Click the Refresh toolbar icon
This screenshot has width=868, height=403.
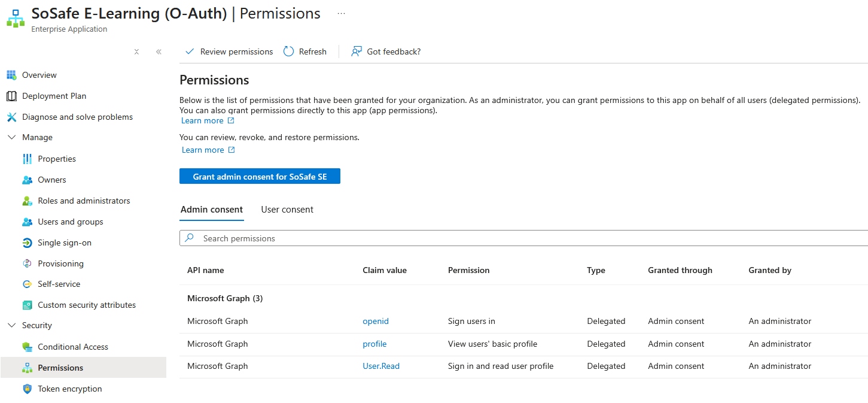[289, 51]
